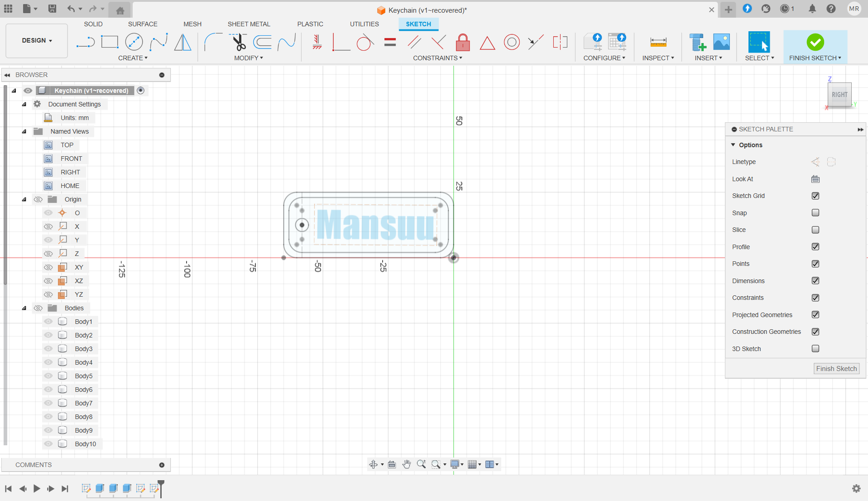Screen dimensions: 868x501
Task: Apply the Tangent constraint
Action: (365, 42)
